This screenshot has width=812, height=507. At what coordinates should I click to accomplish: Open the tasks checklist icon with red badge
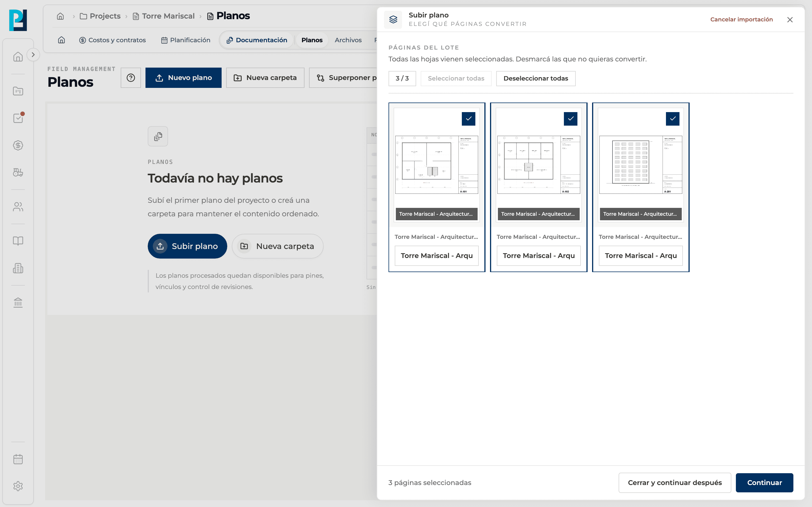point(18,118)
